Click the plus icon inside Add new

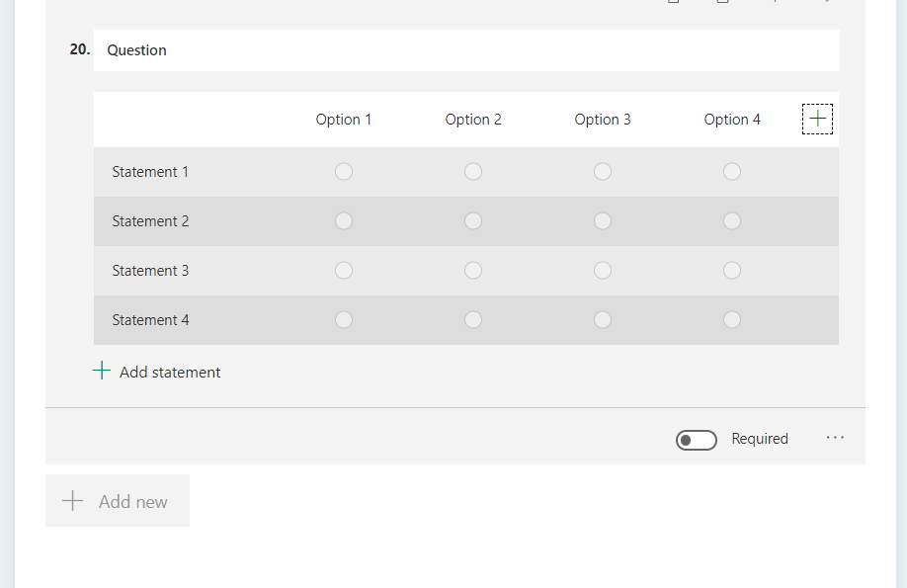73,501
